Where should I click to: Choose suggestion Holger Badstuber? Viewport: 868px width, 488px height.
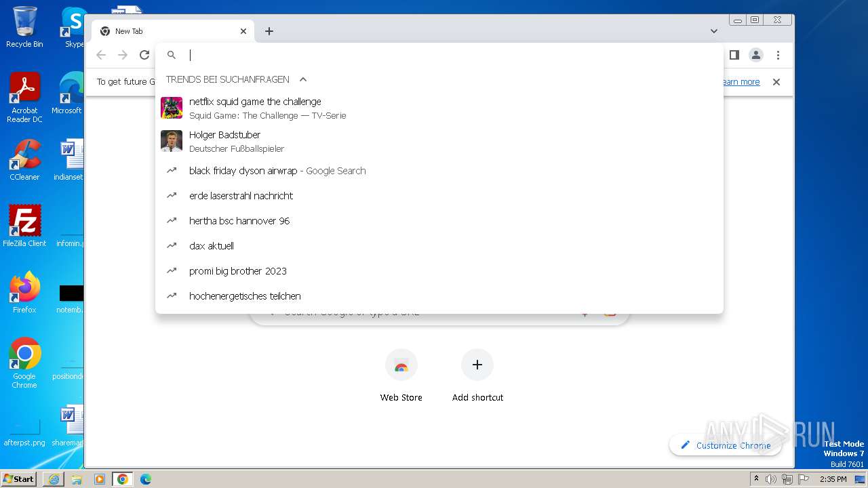439,142
